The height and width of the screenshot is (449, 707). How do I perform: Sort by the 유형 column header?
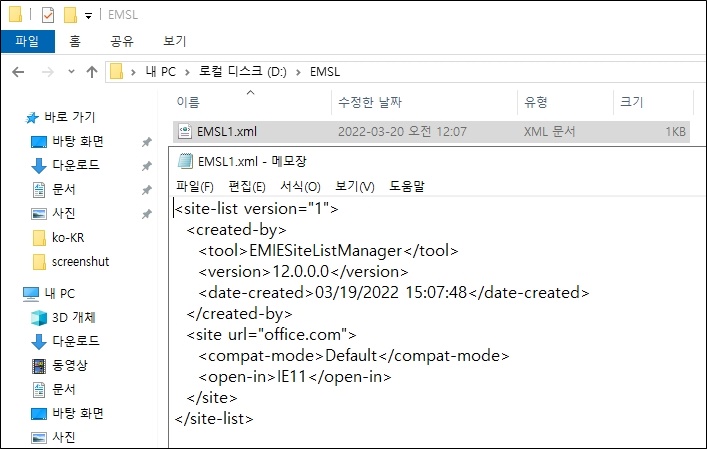[x=536, y=102]
